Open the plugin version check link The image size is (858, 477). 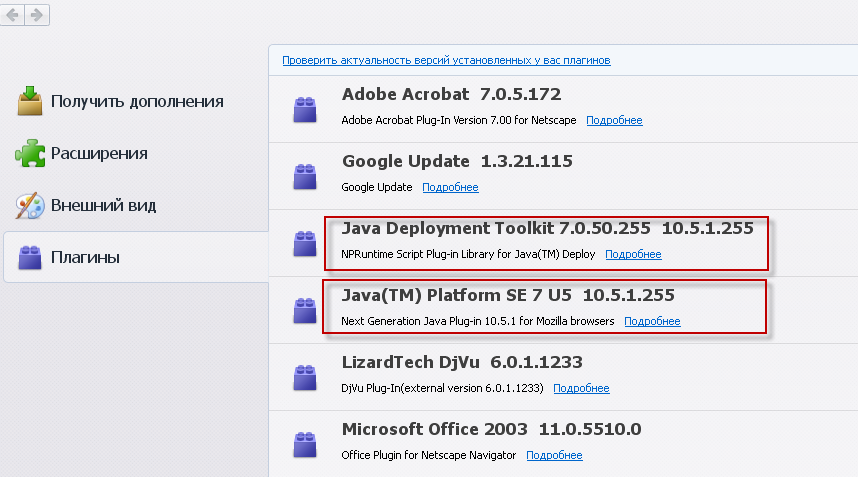[x=446, y=60]
